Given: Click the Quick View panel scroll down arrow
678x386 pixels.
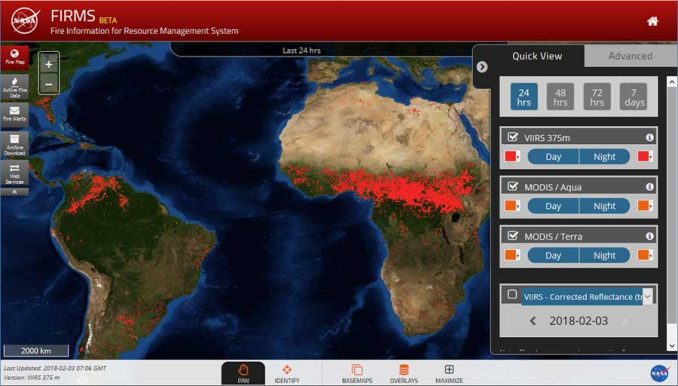Looking at the screenshot, I should tap(671, 345).
